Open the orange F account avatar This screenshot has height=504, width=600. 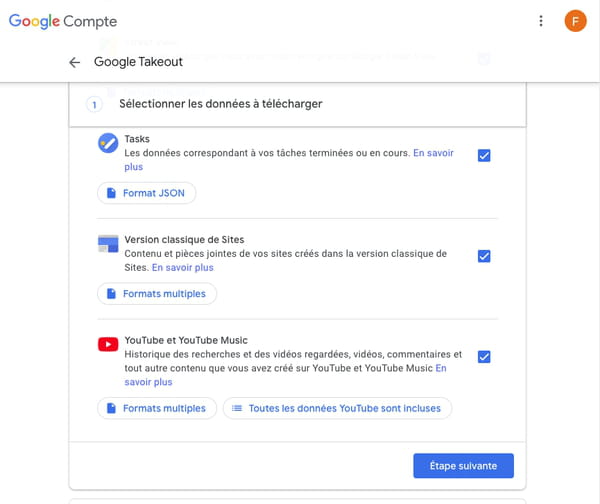point(575,21)
